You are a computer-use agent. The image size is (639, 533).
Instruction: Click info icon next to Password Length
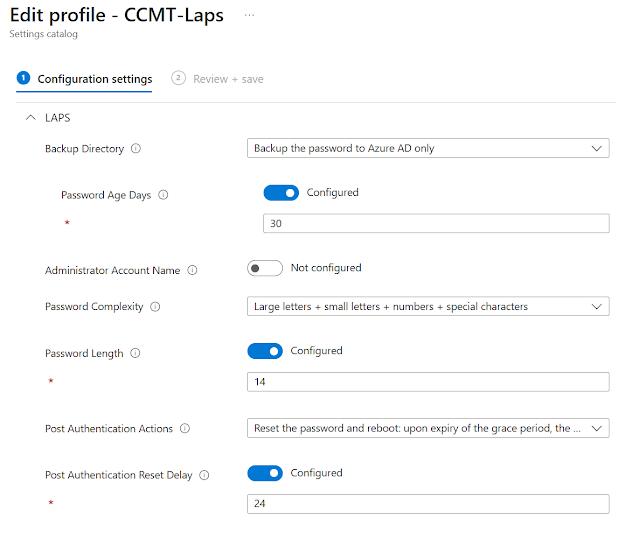click(135, 353)
